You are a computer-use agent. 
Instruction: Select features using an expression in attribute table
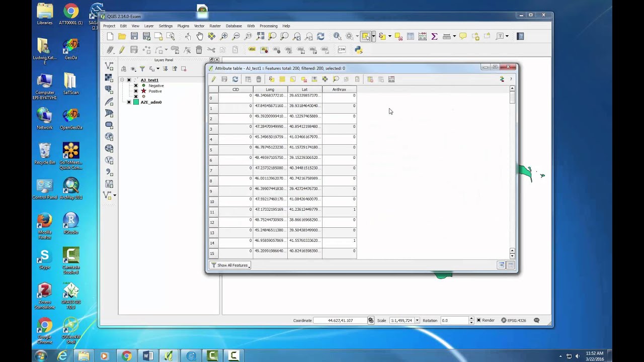pos(271,79)
